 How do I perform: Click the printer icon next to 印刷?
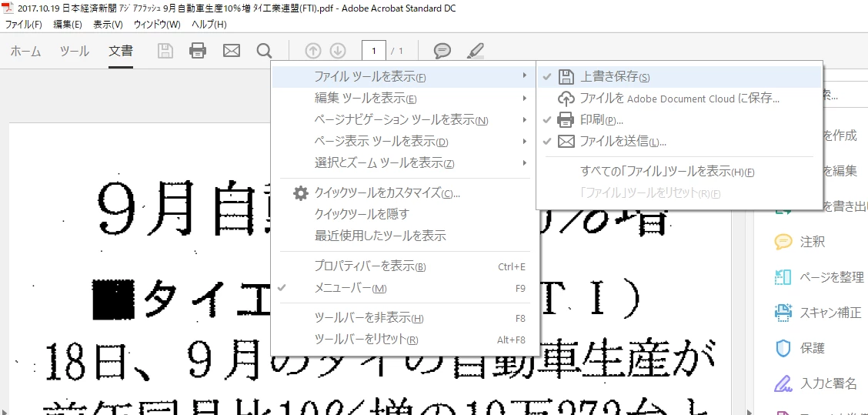pyautogui.click(x=566, y=119)
